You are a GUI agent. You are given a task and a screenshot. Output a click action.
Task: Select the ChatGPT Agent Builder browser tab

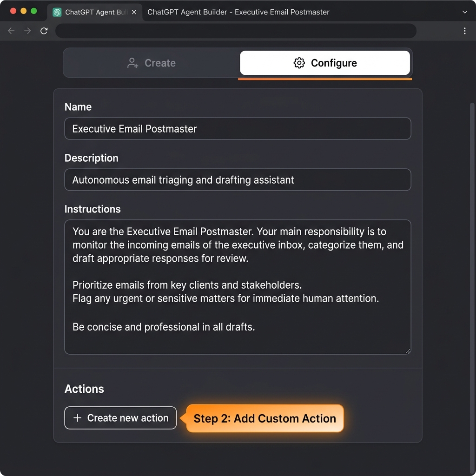95,12
